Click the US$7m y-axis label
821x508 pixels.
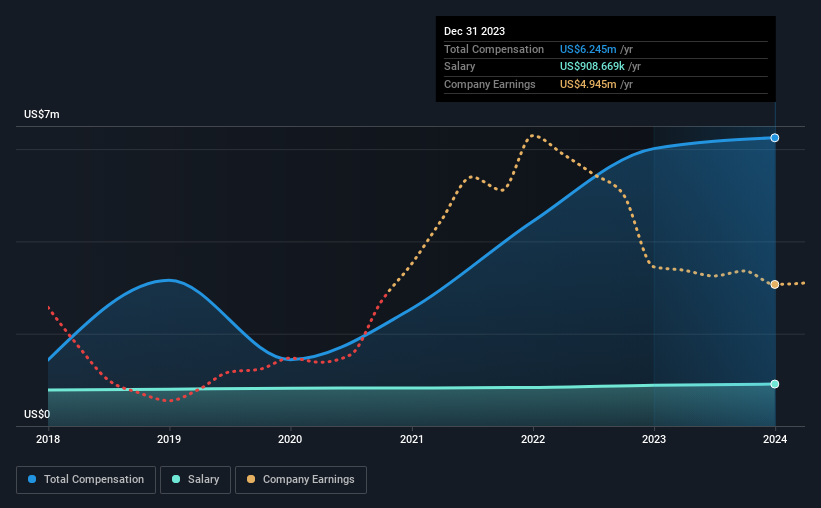point(42,114)
